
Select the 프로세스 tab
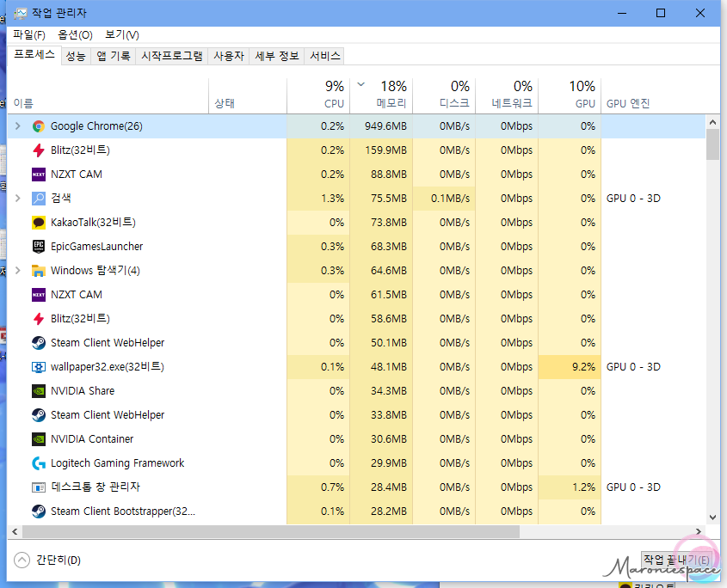point(34,55)
